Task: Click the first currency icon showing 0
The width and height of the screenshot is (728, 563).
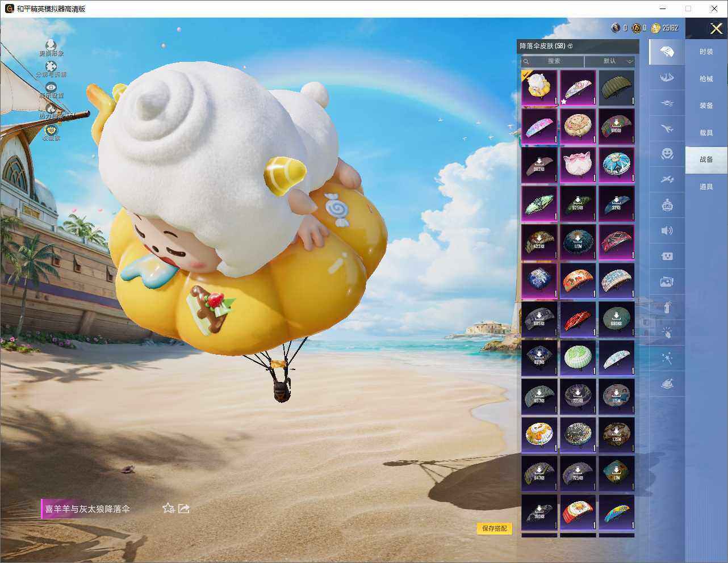Action: tap(616, 28)
